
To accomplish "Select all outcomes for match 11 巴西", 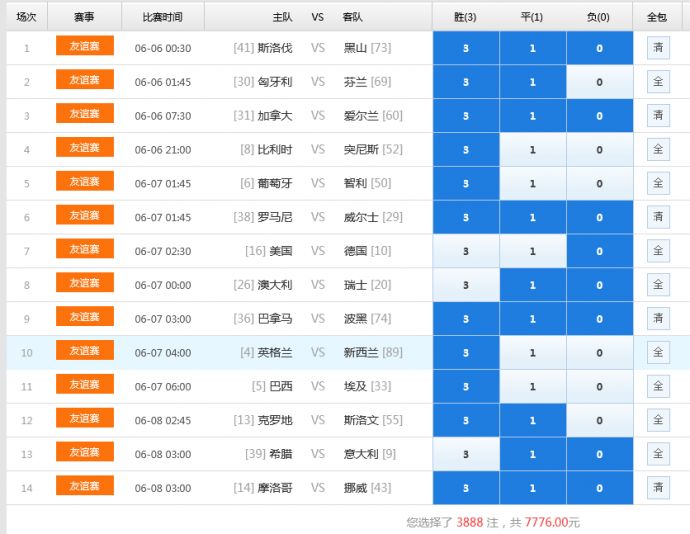I will (658, 386).
